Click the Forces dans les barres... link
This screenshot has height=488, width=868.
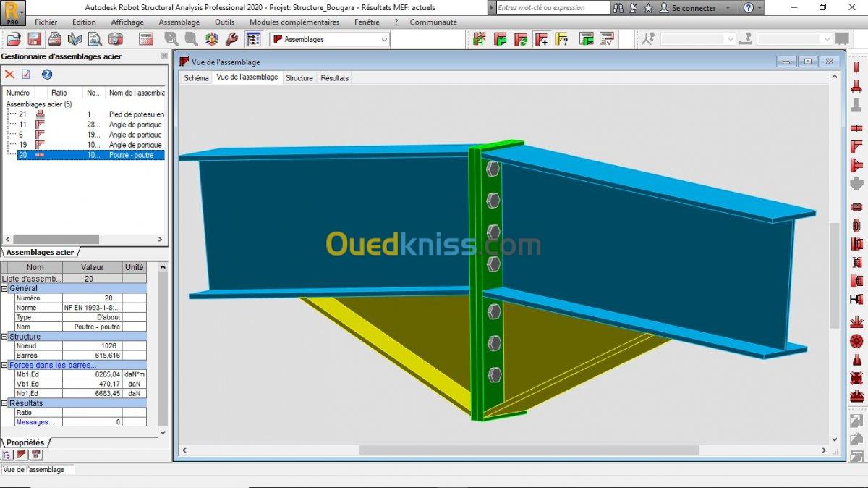(x=53, y=365)
